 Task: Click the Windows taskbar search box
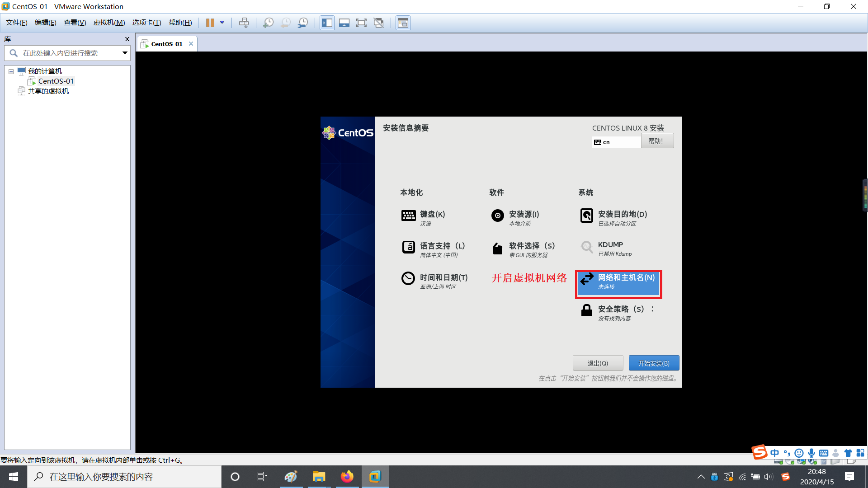click(124, 477)
